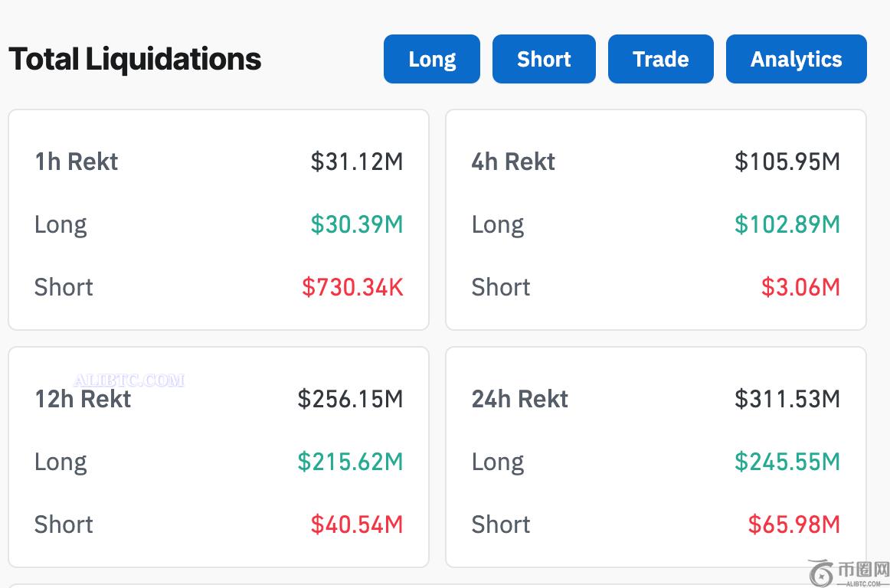This screenshot has width=890, height=588.
Task: Select the 24h short value $65.98M
Action: click(x=794, y=524)
